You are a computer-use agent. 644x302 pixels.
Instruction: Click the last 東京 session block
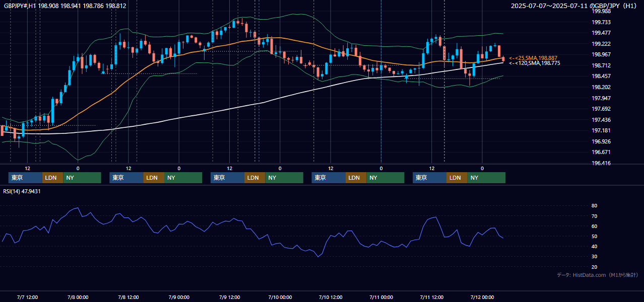429,178
